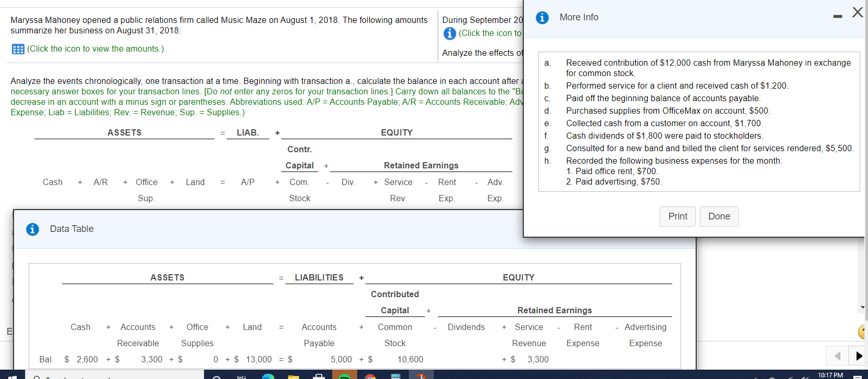Open the September transactions info icon
Screen dimensions: 868x379
(x=449, y=33)
